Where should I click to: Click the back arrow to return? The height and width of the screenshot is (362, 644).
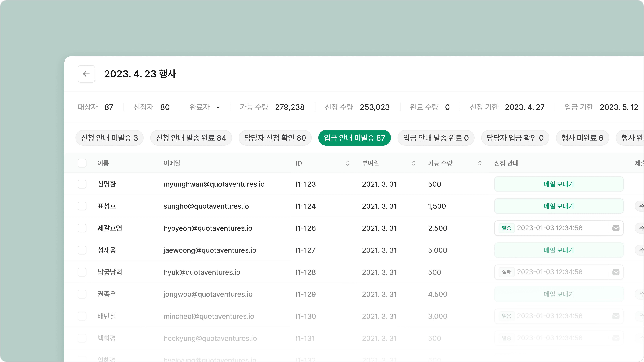coord(86,74)
